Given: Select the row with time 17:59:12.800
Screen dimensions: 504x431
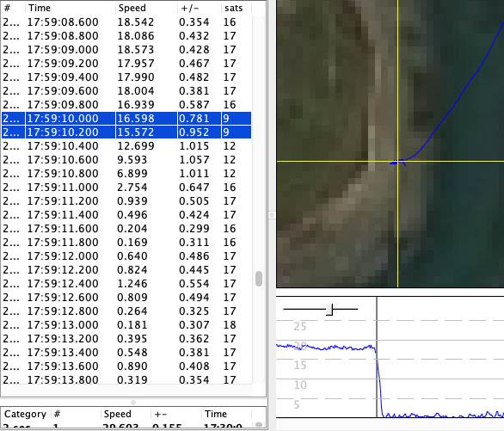Looking at the screenshot, I should click(126, 311).
